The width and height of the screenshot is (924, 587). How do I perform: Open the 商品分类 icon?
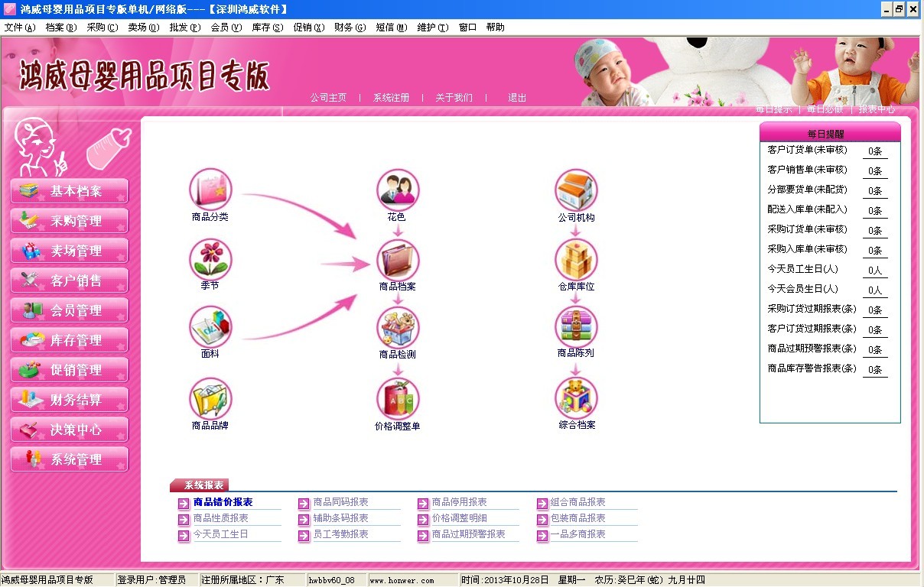coord(210,189)
